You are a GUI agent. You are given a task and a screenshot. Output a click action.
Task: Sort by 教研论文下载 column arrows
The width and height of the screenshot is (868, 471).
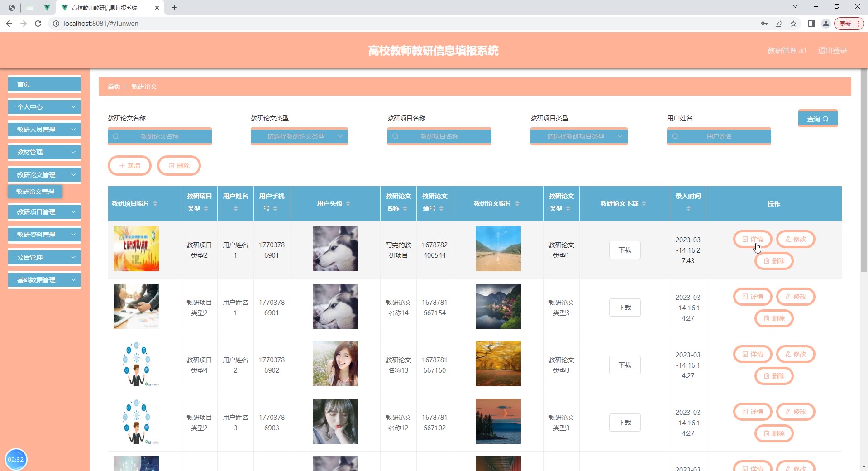[644, 203]
